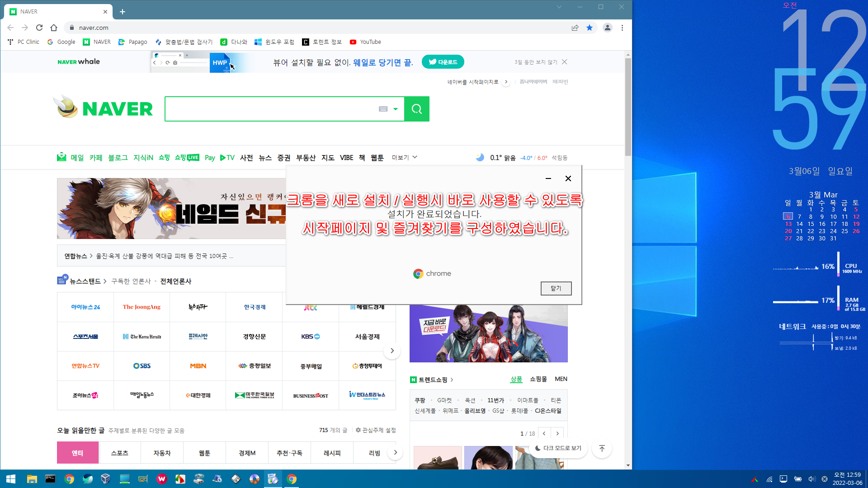Select 자동차 topic tab
Screen dimensions: 868x488
click(162, 453)
